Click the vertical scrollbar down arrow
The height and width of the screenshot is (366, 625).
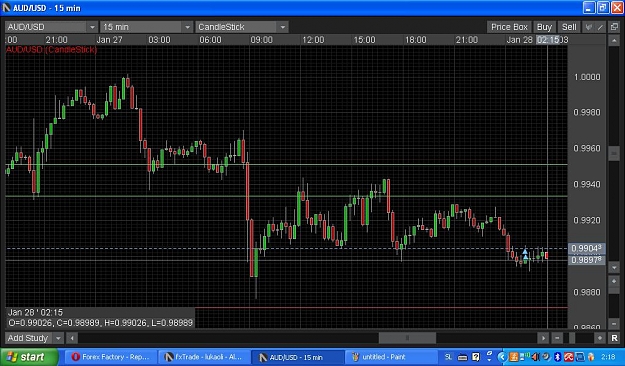pos(614,268)
